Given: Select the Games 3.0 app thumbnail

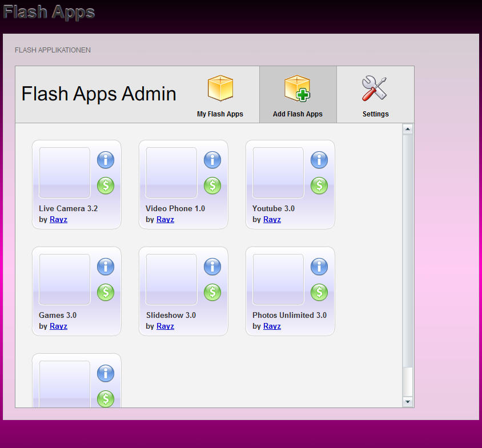Looking at the screenshot, I should pos(65,279).
